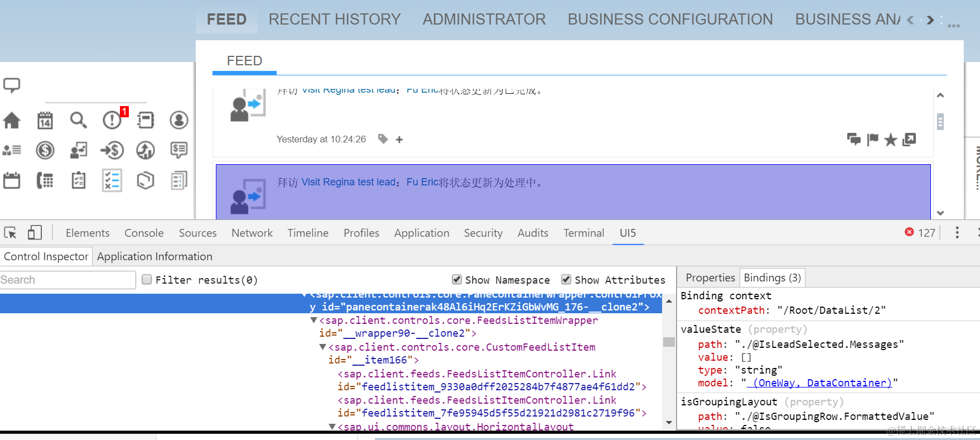Viewport: 980px width, 440px height.
Task: Click the feed list scroll-down chevron
Action: coord(940,213)
